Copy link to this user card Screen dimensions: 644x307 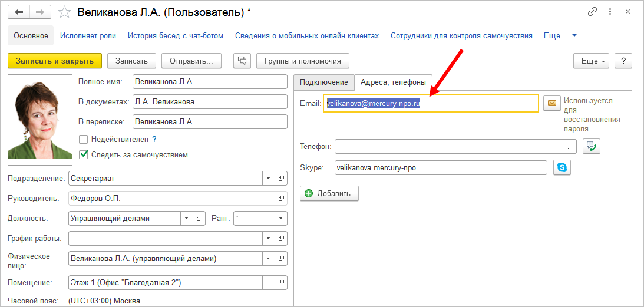[x=592, y=12]
